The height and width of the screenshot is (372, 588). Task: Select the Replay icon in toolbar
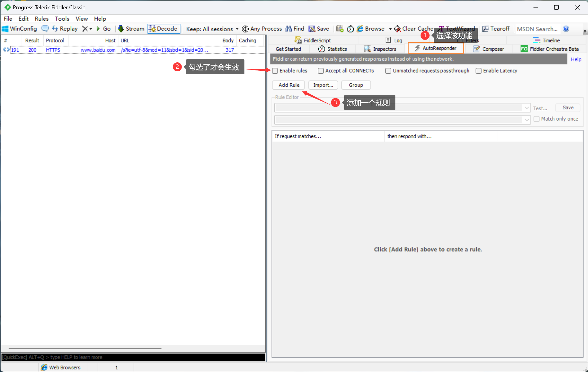pyautogui.click(x=55, y=29)
